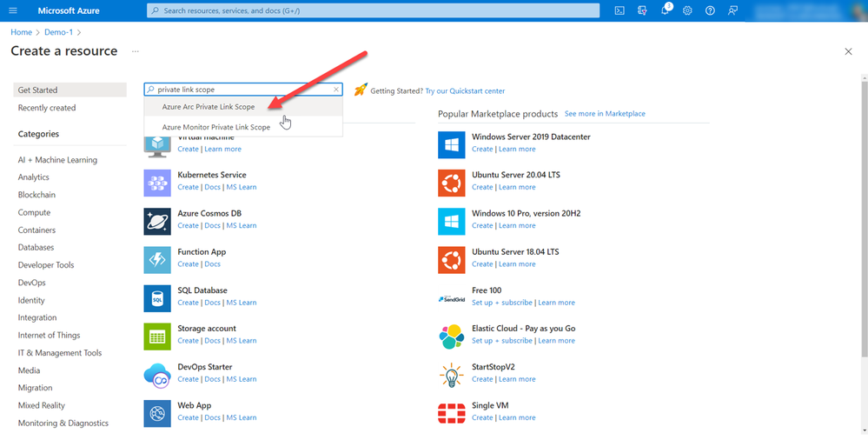Click Set up + subscribe for Free 100
Screen dimensions: 868x440
[x=502, y=303]
